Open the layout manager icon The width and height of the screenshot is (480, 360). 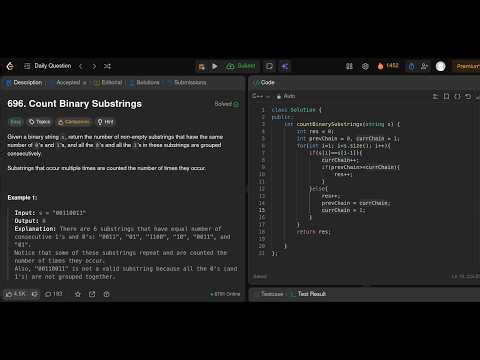349,66
